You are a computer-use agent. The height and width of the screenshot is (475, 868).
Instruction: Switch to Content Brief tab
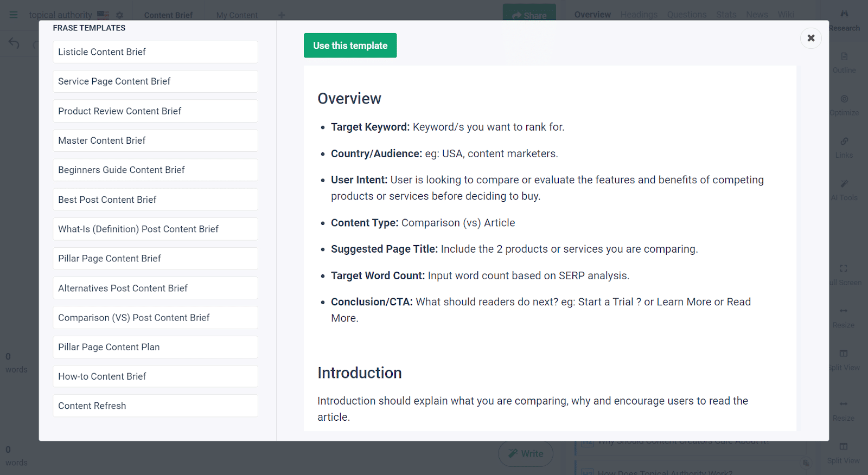168,15
